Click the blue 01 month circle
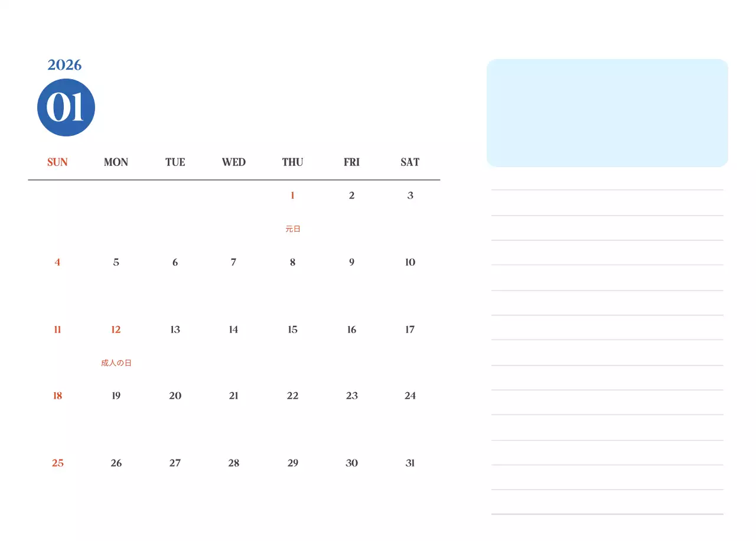 point(66,107)
